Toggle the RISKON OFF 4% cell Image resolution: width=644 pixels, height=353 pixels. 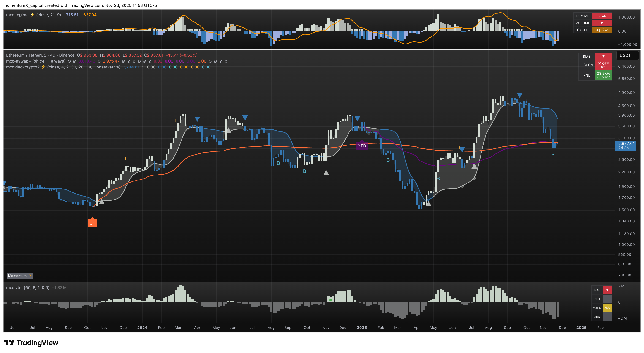coord(603,65)
